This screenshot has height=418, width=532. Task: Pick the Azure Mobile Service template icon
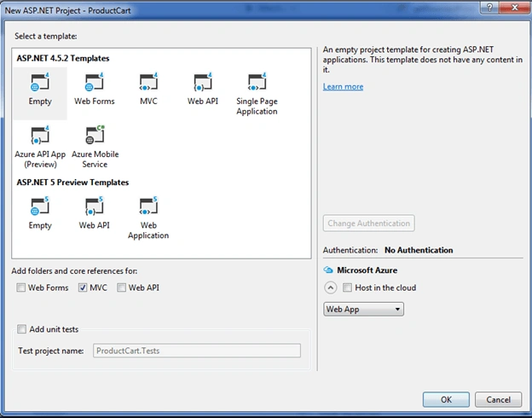pyautogui.click(x=95, y=135)
